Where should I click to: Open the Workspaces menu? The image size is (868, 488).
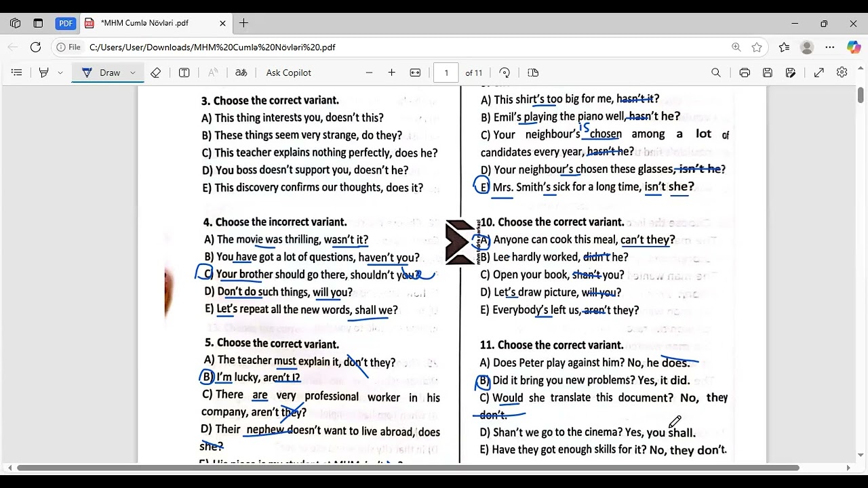pos(15,23)
